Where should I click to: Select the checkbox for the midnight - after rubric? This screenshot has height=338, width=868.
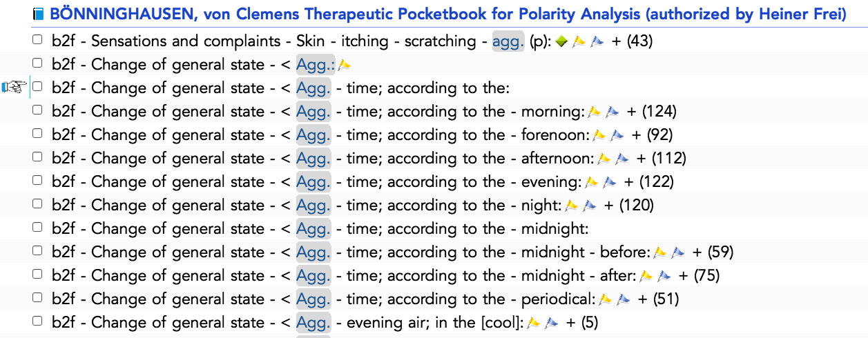click(x=37, y=275)
